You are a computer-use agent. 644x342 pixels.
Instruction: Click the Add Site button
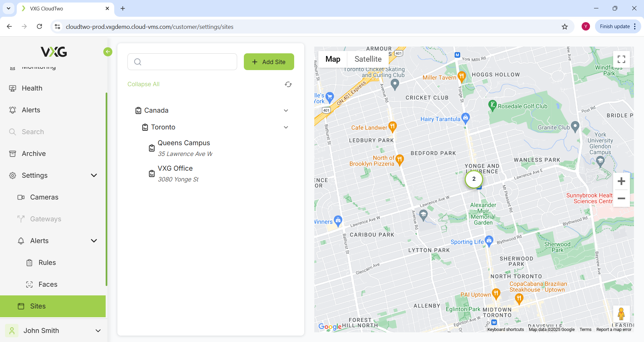pos(269,62)
